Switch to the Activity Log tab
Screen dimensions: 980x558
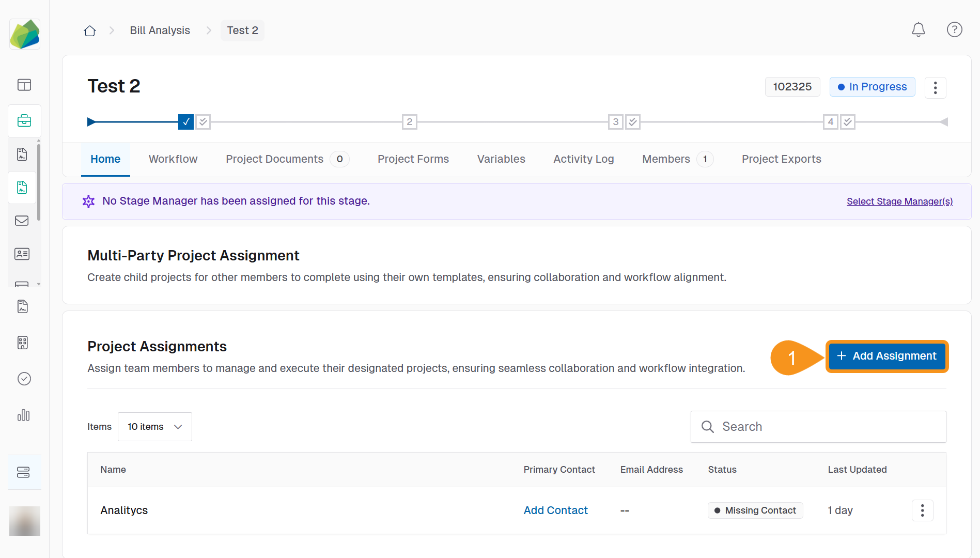[x=583, y=159]
